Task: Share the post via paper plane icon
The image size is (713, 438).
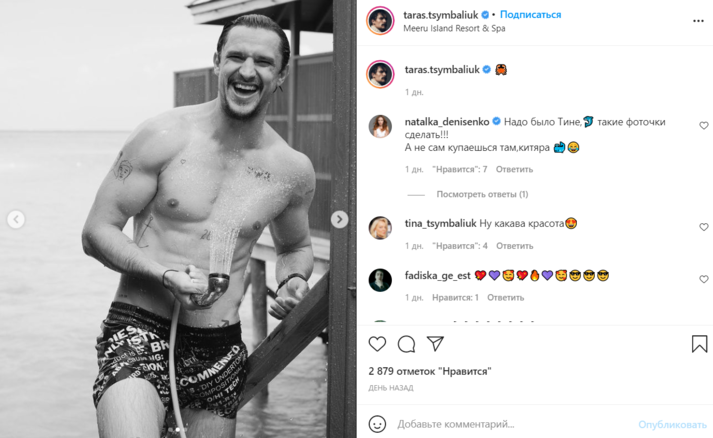Action: 435,344
